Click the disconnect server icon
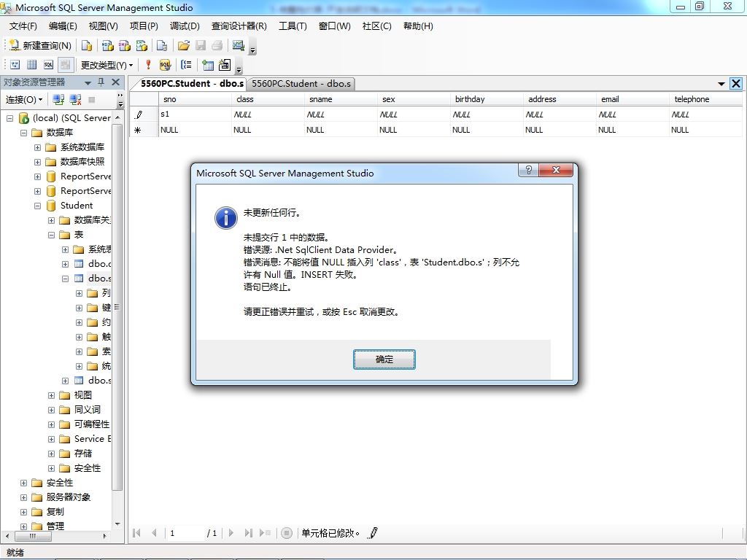 coord(75,99)
